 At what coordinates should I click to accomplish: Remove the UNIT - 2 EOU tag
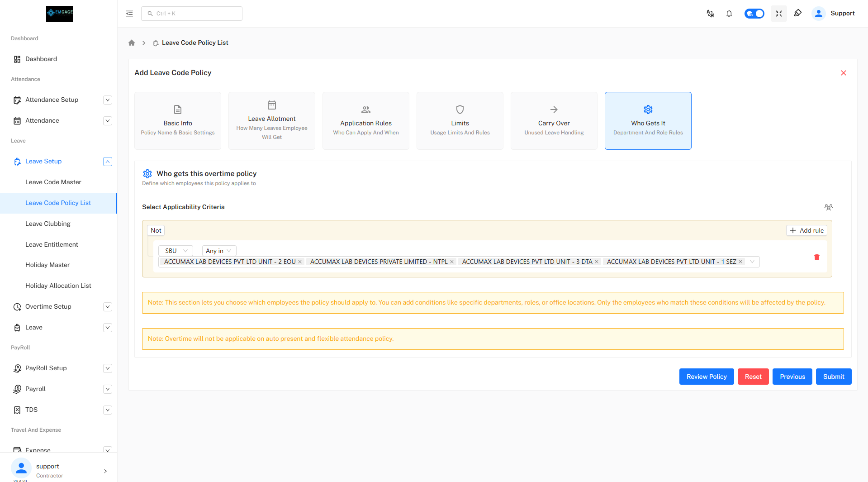[300, 262]
